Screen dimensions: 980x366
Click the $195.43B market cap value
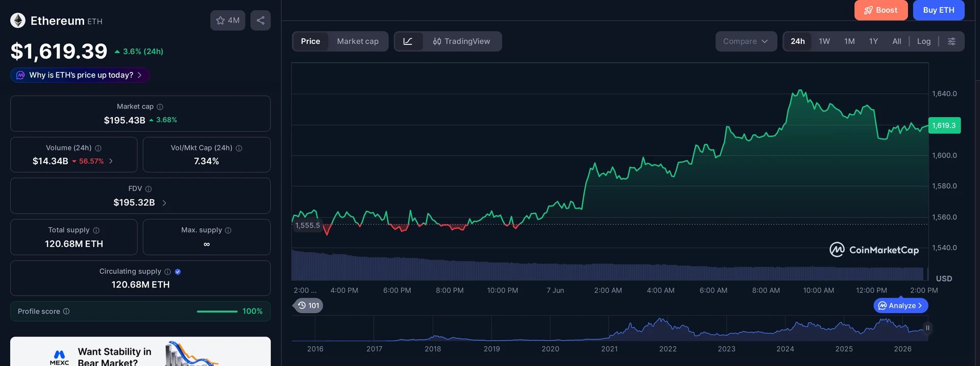(125, 120)
